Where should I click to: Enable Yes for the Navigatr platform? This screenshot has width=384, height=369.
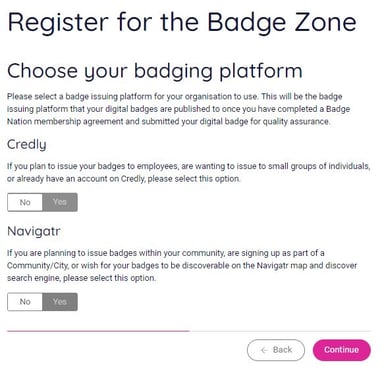tap(60, 302)
